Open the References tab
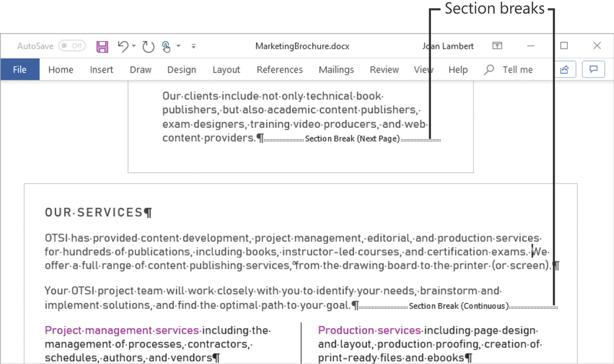Image resolution: width=614 pixels, height=364 pixels. (x=280, y=70)
